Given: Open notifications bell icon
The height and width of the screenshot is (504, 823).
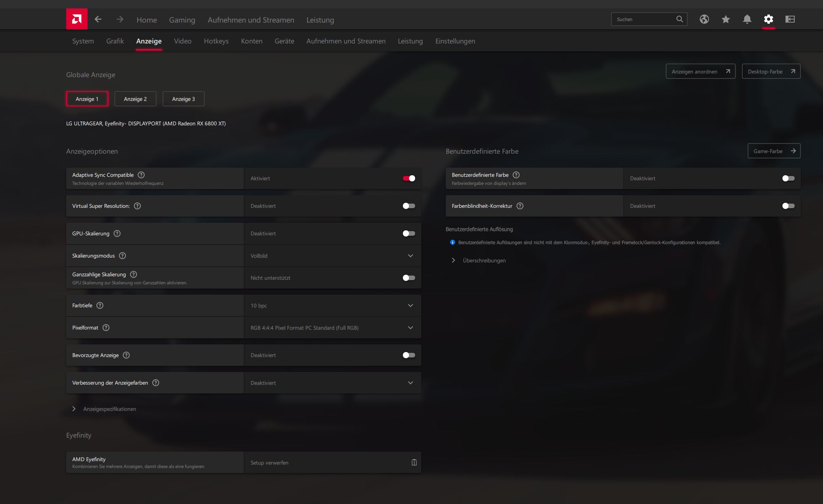Looking at the screenshot, I should 747,19.
